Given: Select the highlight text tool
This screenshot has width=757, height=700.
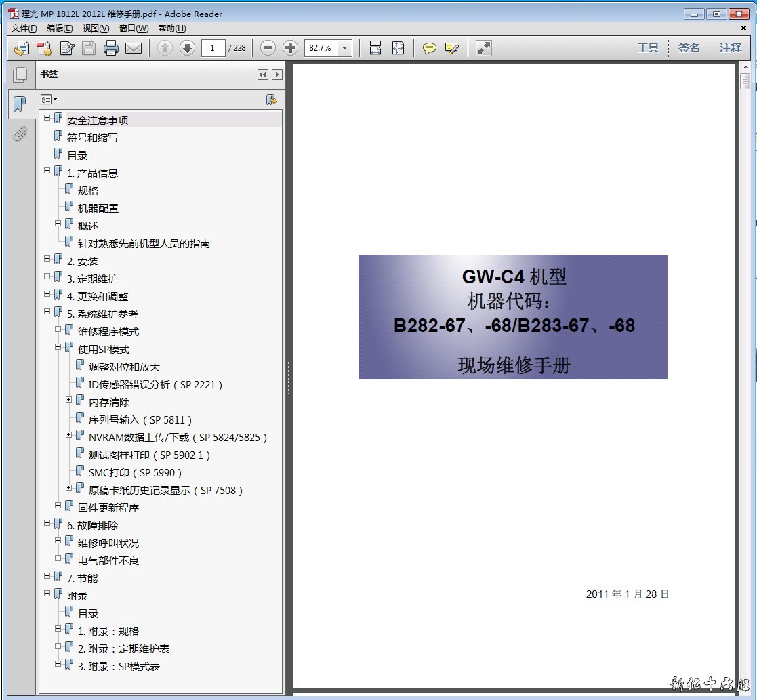Looking at the screenshot, I should click(452, 48).
